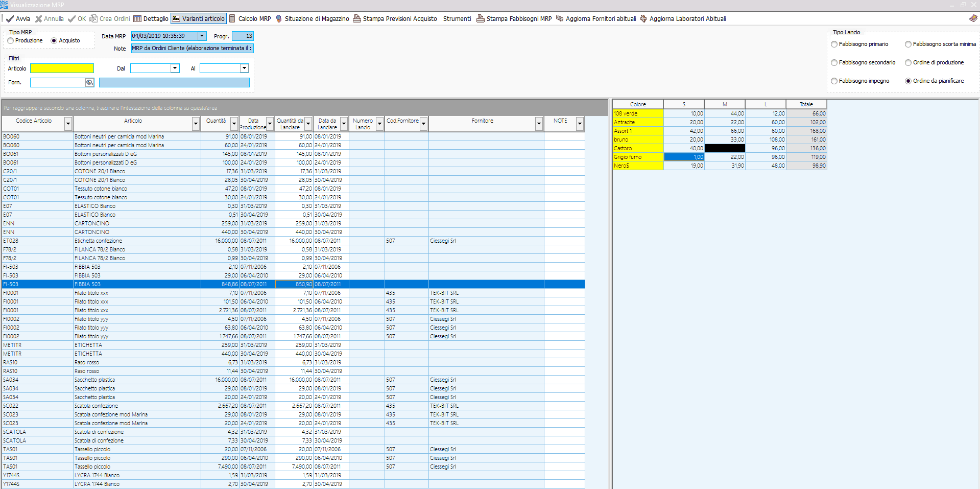Image resolution: width=980 pixels, height=489 pixels.
Task: Click the Totale column header
Action: (x=806, y=104)
